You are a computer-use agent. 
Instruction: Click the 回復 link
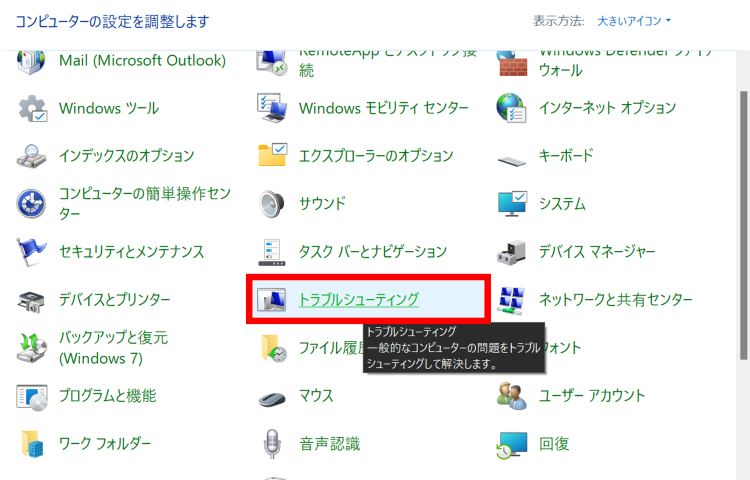[554, 444]
